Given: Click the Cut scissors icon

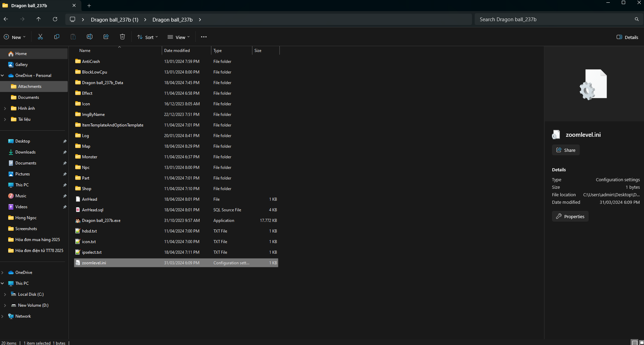Looking at the screenshot, I should (x=40, y=37).
